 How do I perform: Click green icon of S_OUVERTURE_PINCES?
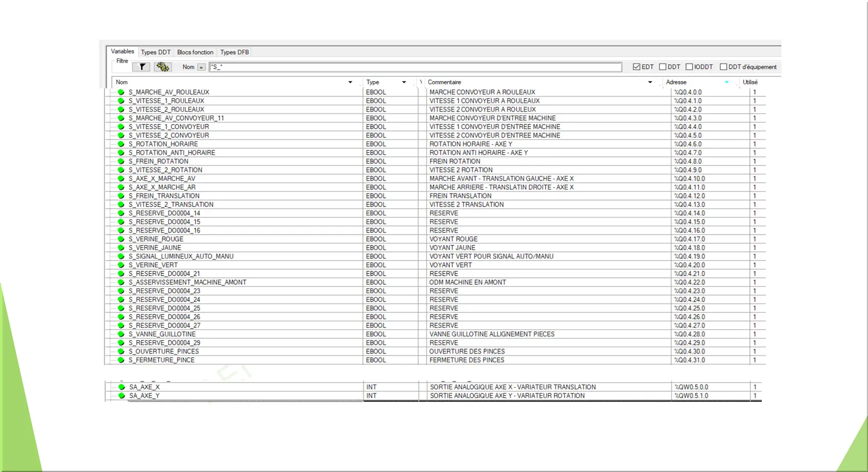coord(121,352)
